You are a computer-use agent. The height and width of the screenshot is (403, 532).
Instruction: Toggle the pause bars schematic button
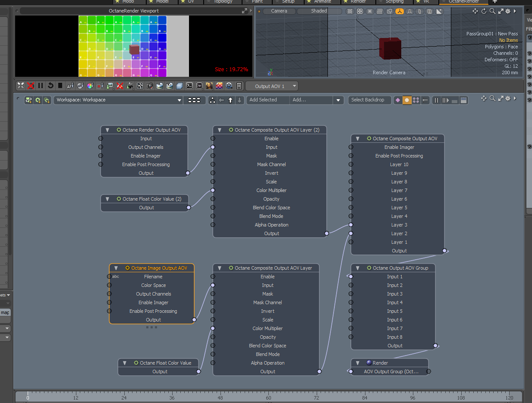click(x=436, y=100)
